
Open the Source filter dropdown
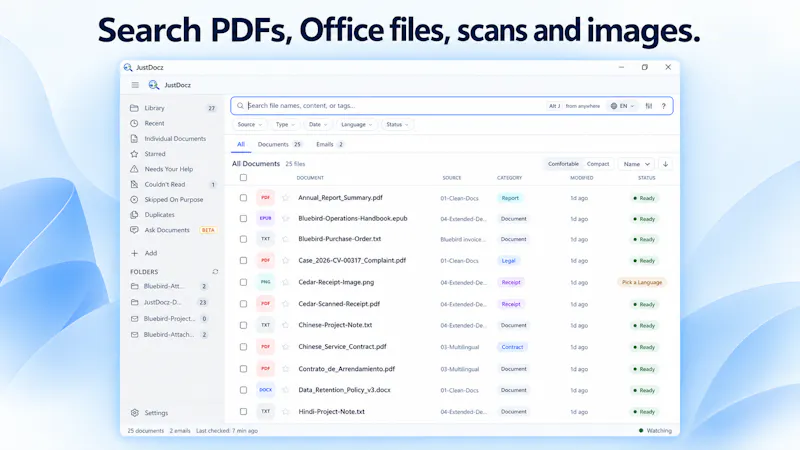coord(249,124)
